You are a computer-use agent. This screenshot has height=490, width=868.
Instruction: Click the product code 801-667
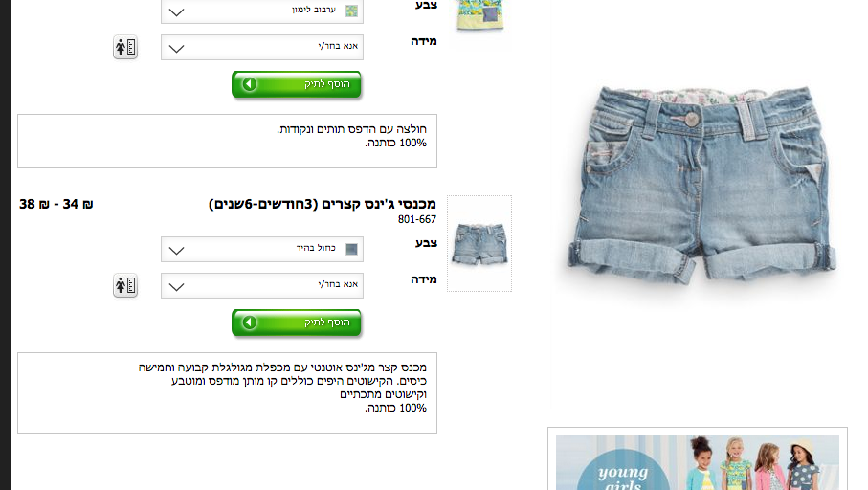pos(417,220)
